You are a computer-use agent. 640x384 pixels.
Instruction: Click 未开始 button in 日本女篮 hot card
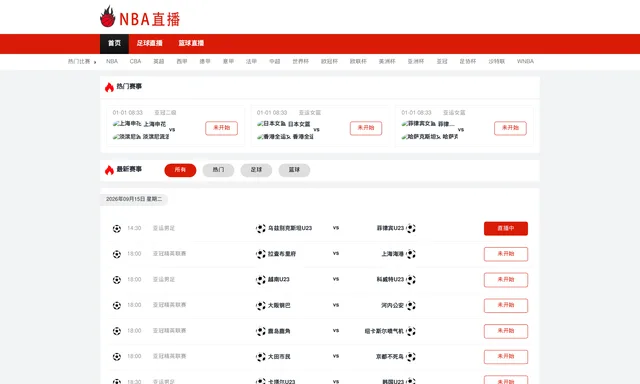click(x=366, y=128)
